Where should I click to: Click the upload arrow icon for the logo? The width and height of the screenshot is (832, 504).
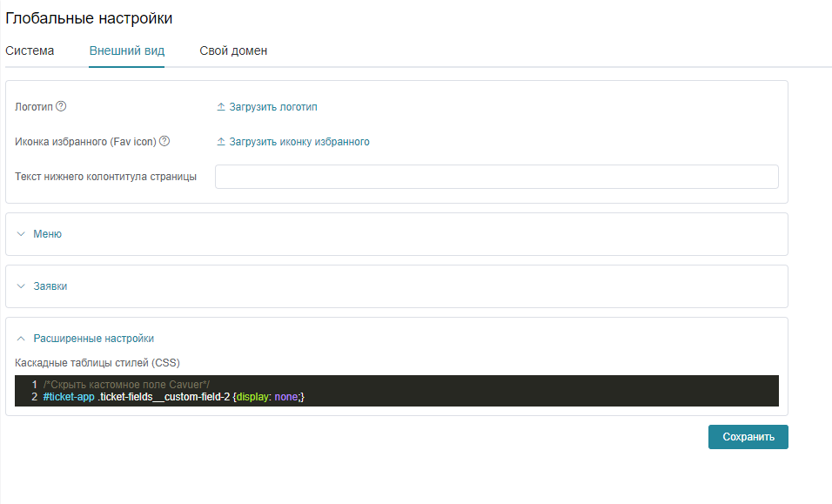pyautogui.click(x=221, y=107)
